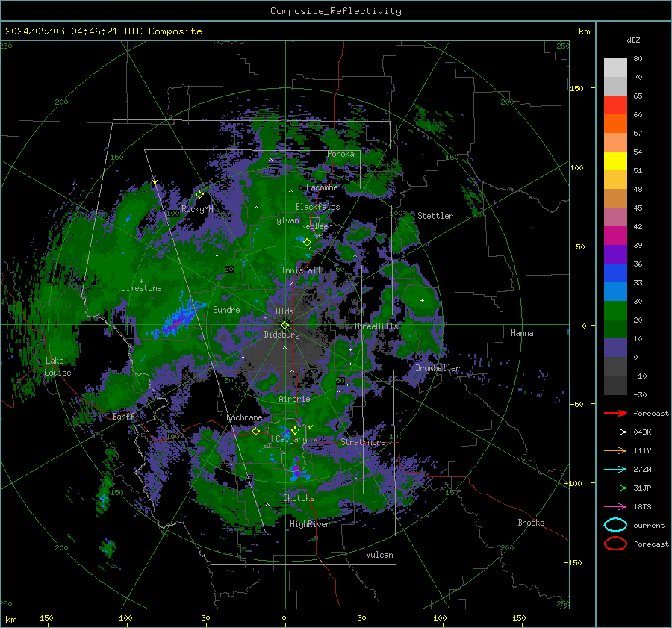
Task: Select the orange 60 dBZ color swatch
Action: (x=615, y=123)
